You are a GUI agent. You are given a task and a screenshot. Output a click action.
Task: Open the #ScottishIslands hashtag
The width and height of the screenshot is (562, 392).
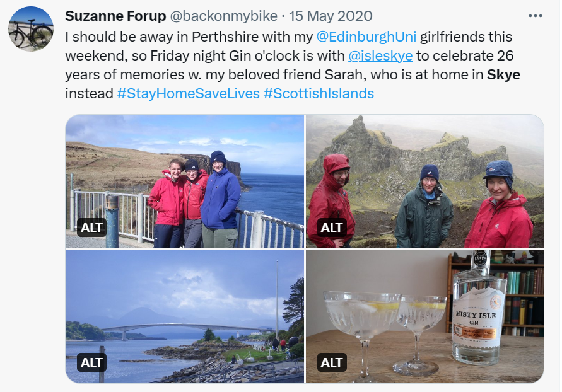319,94
